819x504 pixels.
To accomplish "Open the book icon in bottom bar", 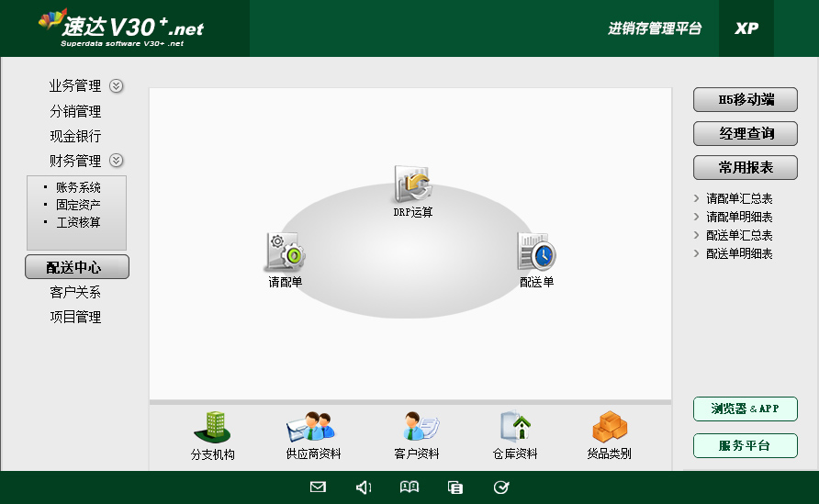I will click(x=409, y=487).
